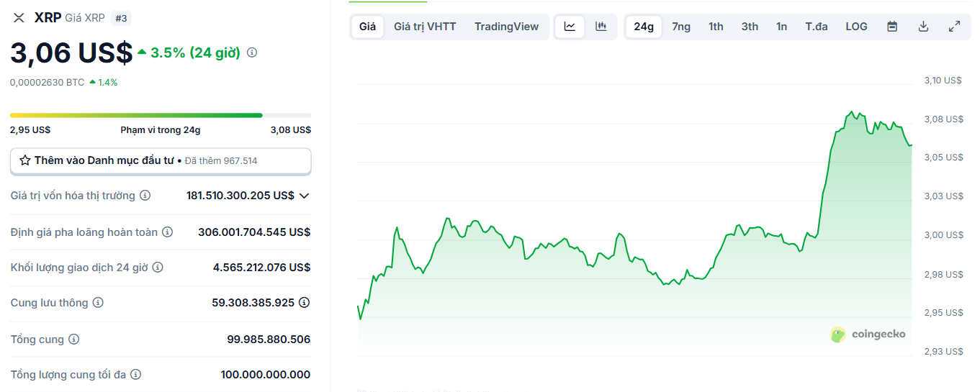Image resolution: width=980 pixels, height=392 pixels.
Task: Select the 3th time range
Action: [750, 27]
